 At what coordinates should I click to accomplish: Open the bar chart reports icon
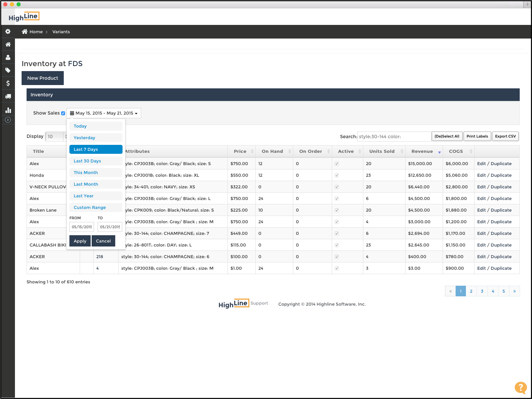pyautogui.click(x=8, y=110)
